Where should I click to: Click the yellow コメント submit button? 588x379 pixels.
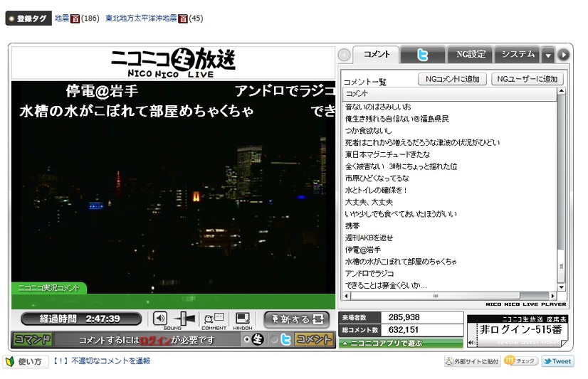click(x=314, y=339)
